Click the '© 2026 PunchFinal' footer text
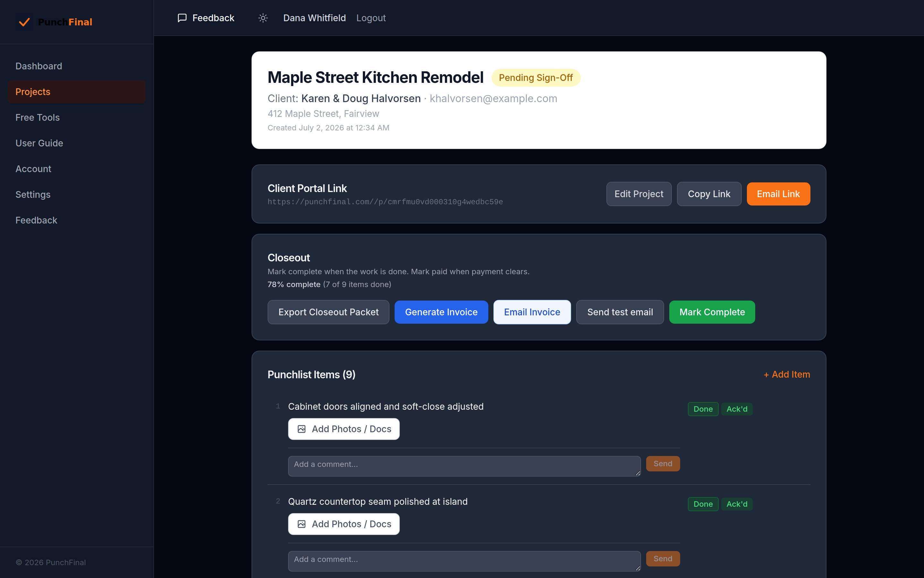The image size is (924, 578). (51, 562)
